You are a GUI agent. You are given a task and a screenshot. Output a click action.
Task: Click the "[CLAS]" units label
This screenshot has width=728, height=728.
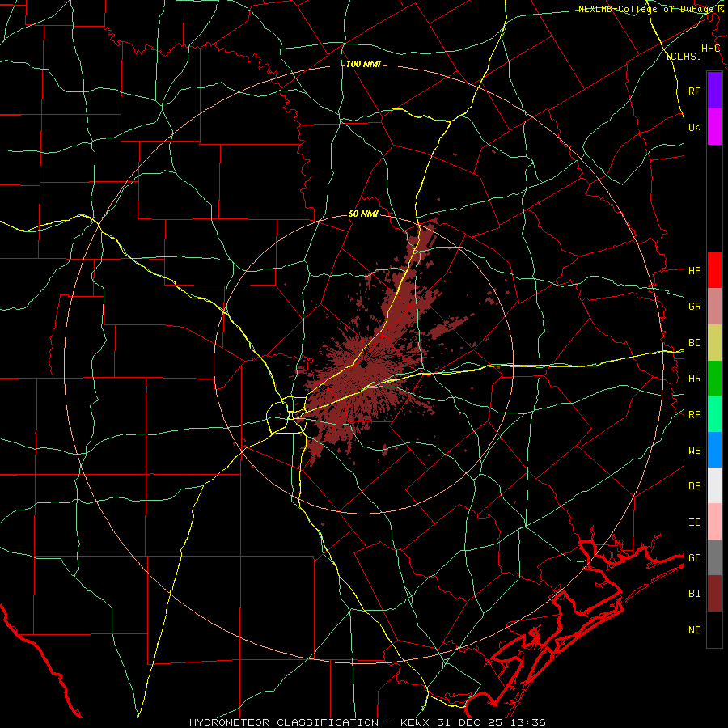(684, 56)
